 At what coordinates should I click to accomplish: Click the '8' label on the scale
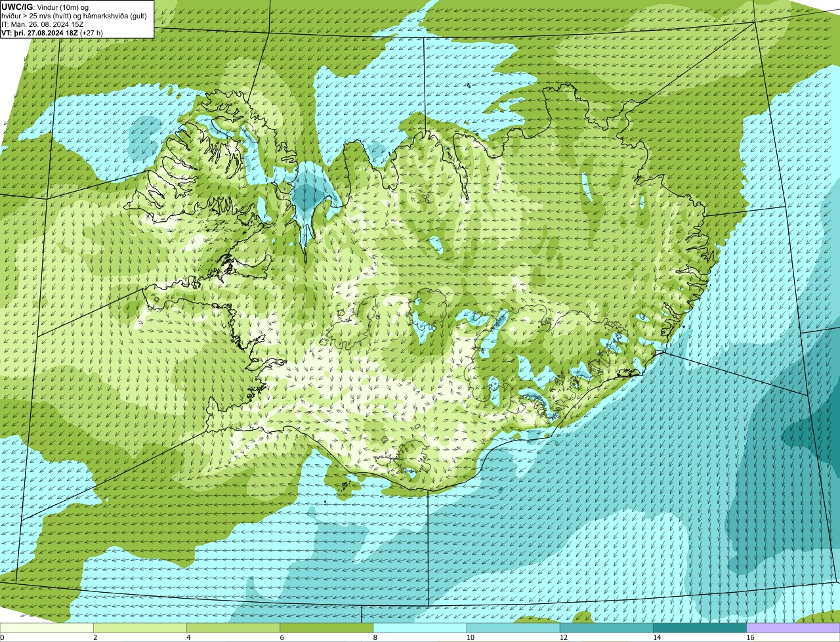[375, 637]
